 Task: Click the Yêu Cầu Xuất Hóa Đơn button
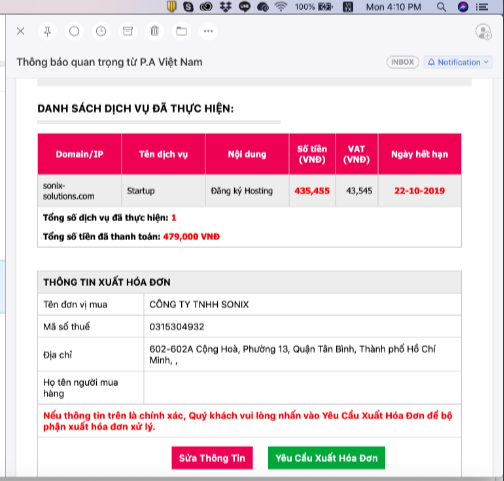[326, 458]
